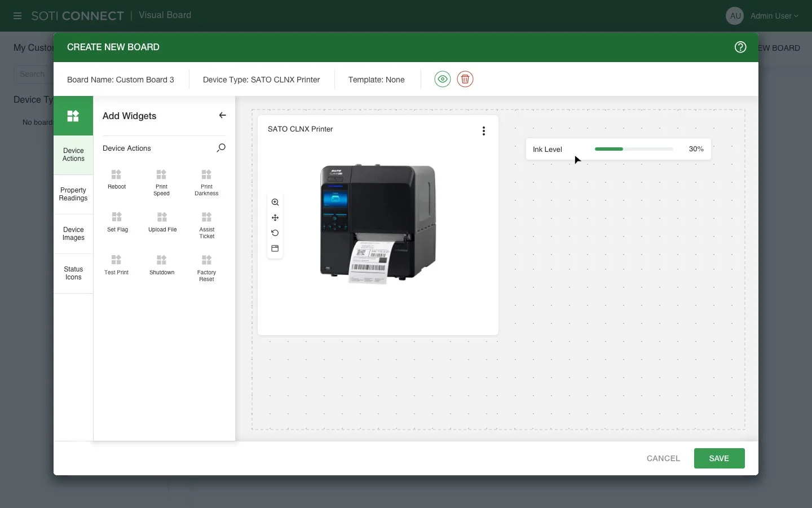
Task: Open the Admin User dropdown
Action: 774,16
